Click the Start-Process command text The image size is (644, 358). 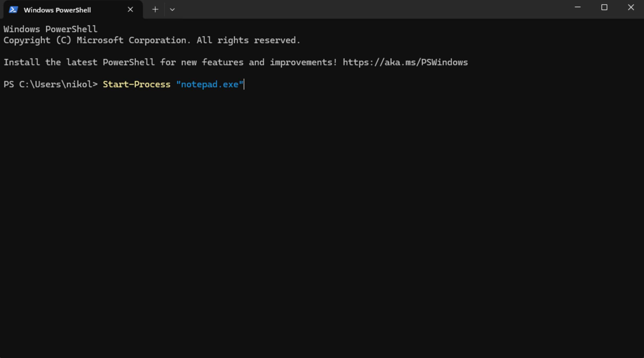coord(136,84)
